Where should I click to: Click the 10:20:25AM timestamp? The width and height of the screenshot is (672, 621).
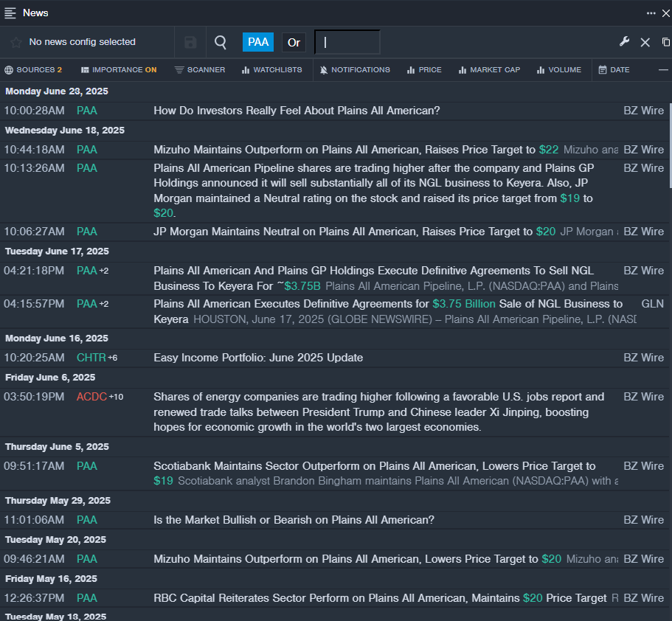pos(34,358)
